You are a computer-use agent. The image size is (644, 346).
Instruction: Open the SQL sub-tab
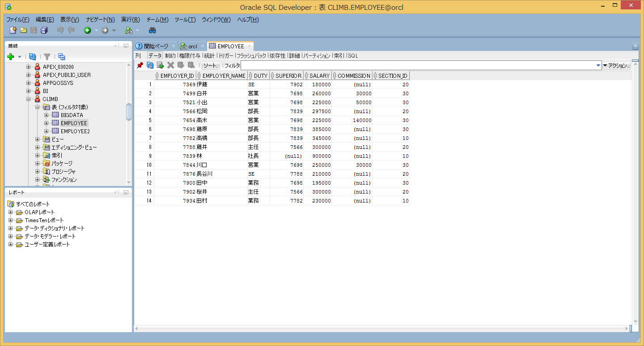[353, 56]
